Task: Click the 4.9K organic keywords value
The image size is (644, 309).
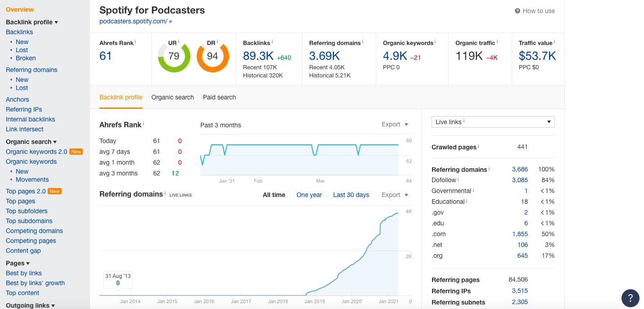Action: pos(395,56)
